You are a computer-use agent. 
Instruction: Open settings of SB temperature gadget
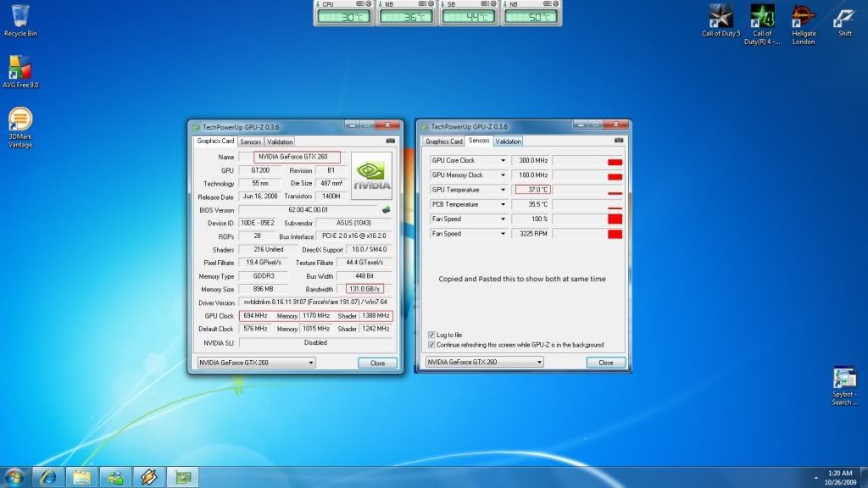[x=485, y=4]
